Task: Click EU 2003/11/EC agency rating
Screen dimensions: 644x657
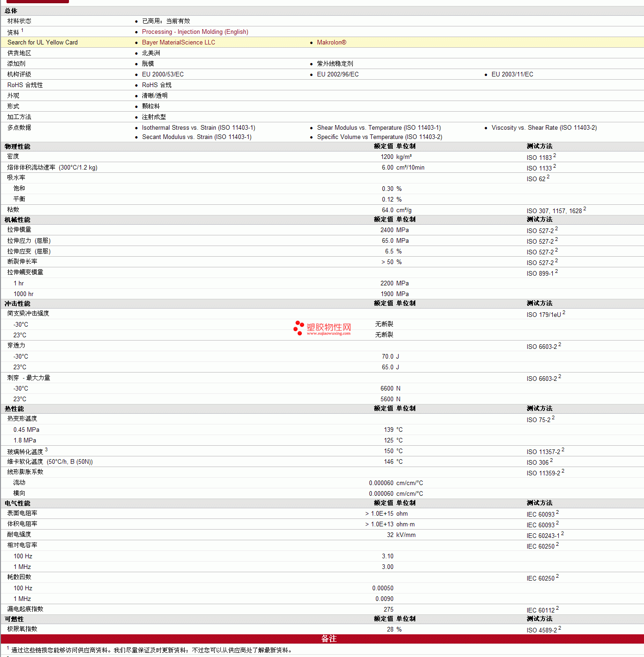Action: click(x=513, y=74)
